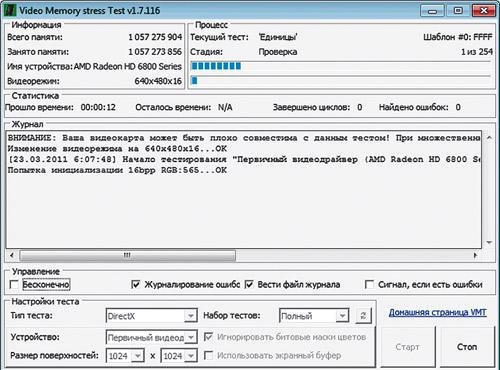Click the Старт button
Image resolution: width=500 pixels, height=370 pixels.
point(407,347)
